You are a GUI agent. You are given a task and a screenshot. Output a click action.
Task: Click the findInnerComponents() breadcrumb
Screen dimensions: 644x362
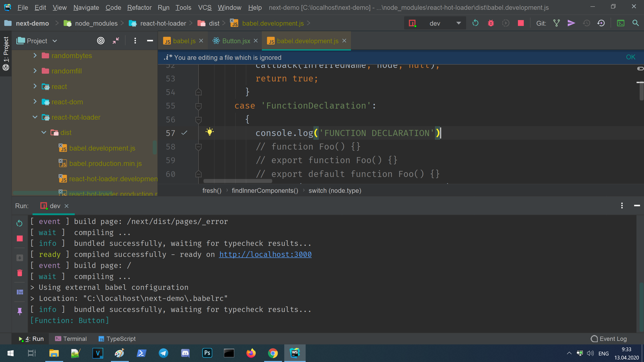pos(265,191)
